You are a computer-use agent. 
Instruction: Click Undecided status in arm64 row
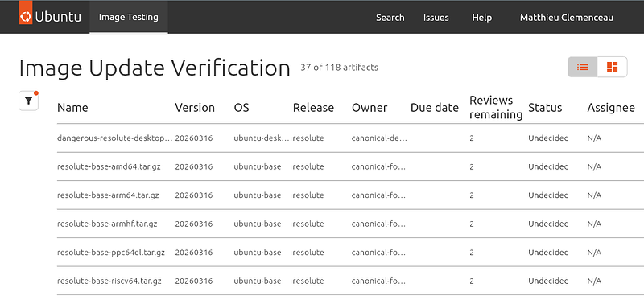pos(548,195)
